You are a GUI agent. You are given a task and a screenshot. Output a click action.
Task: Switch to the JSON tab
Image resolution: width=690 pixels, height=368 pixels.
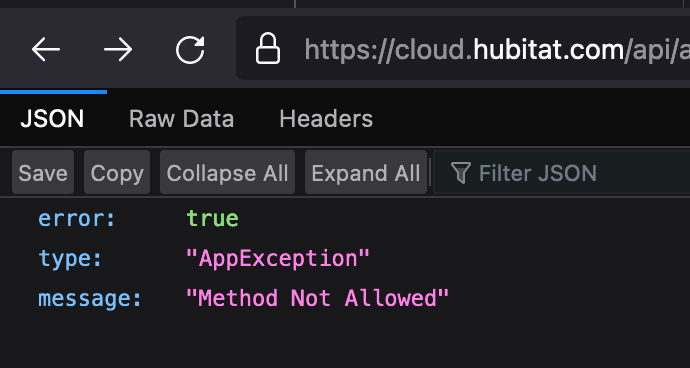pyautogui.click(x=52, y=119)
